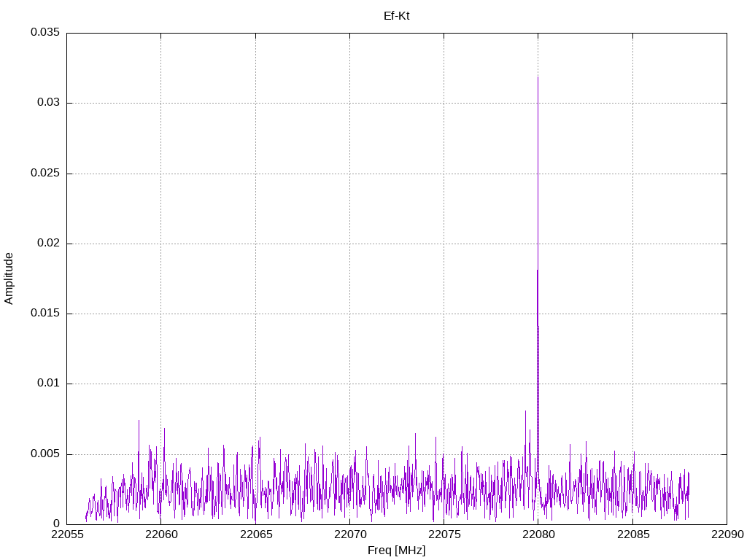747x560 pixels.
Task: Select the 0.035 y-axis tick label
Action: tap(44, 33)
